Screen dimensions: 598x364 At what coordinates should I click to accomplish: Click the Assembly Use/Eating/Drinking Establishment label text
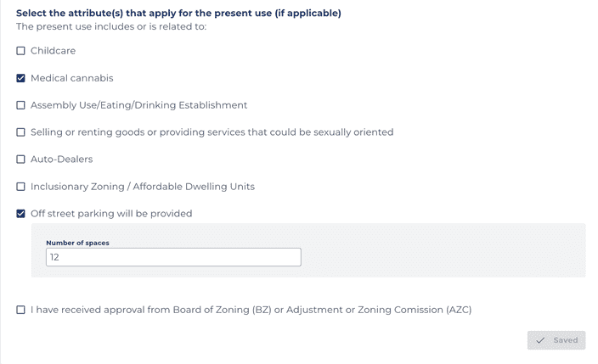click(x=138, y=105)
